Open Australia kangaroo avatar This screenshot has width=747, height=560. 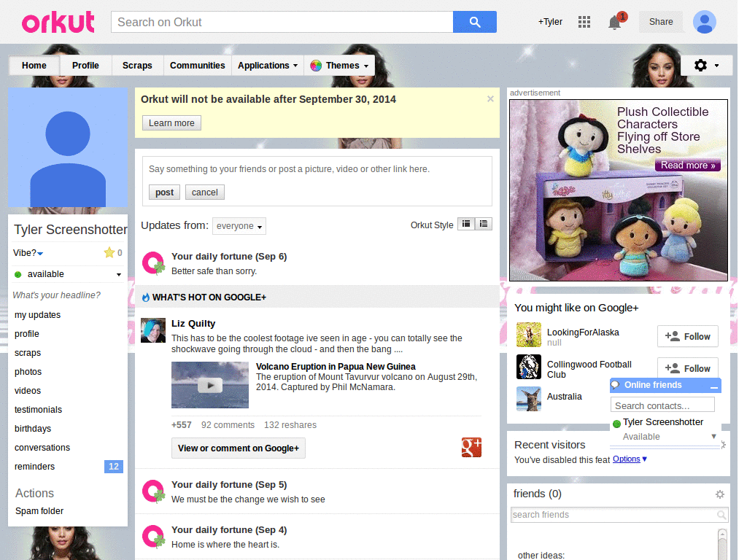(x=529, y=399)
